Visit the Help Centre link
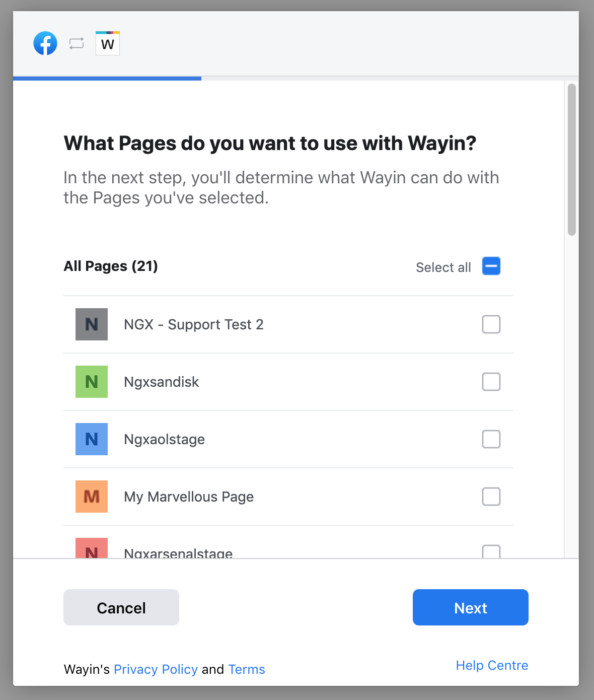The image size is (594, 700). pyautogui.click(x=492, y=665)
